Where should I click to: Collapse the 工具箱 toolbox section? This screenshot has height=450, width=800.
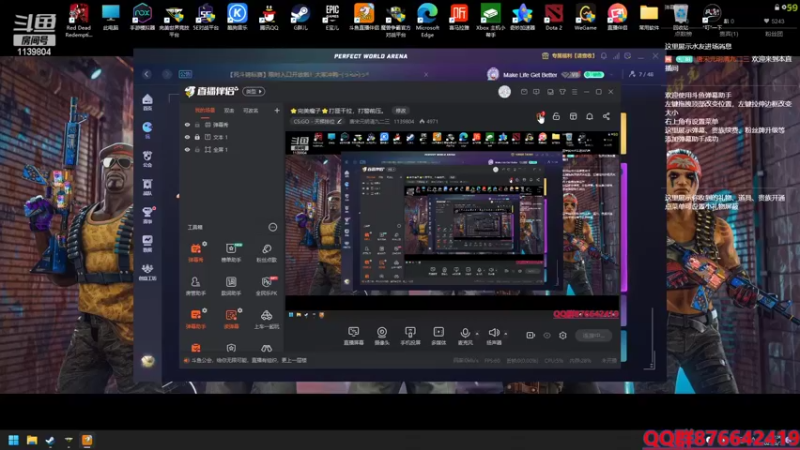click(273, 227)
